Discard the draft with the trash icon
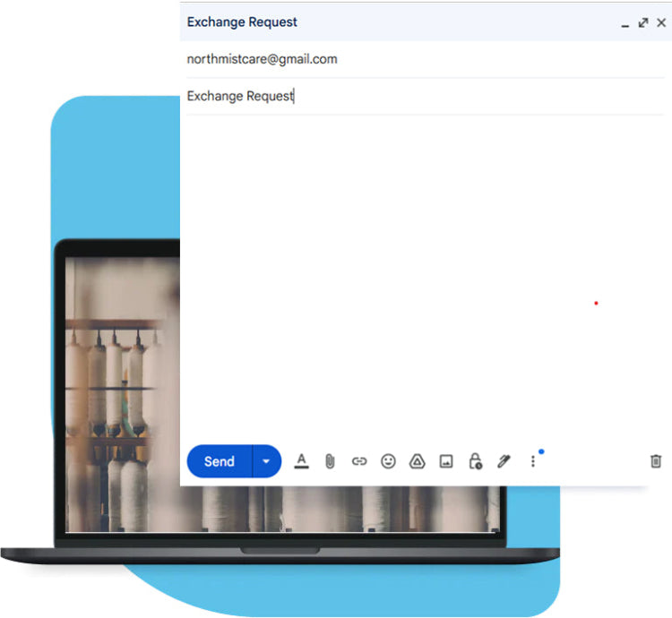672x618 pixels. pos(655,461)
